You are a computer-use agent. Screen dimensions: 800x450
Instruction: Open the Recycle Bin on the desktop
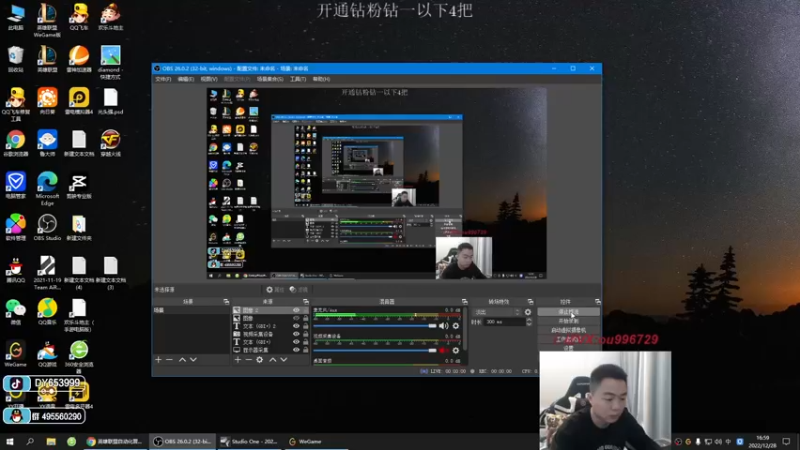(x=15, y=59)
